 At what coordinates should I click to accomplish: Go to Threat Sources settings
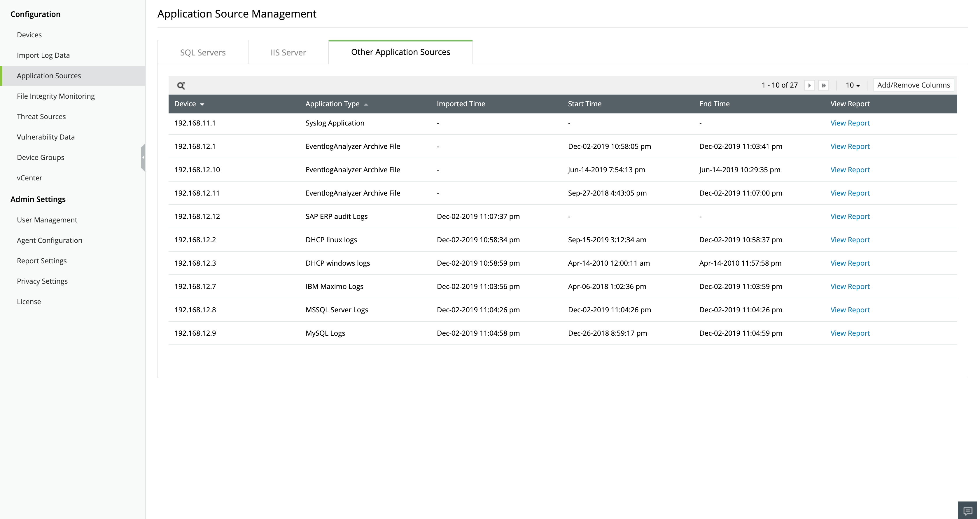[x=41, y=116]
